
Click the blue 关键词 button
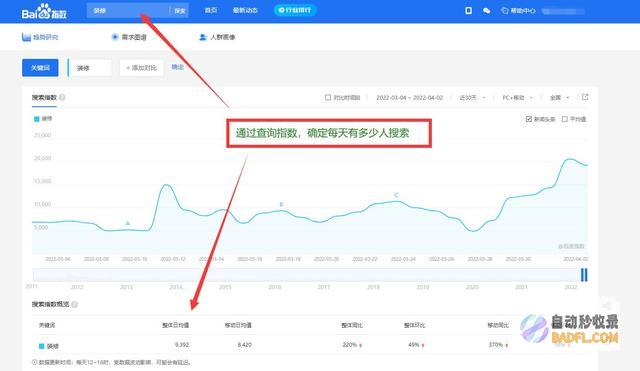coord(40,68)
